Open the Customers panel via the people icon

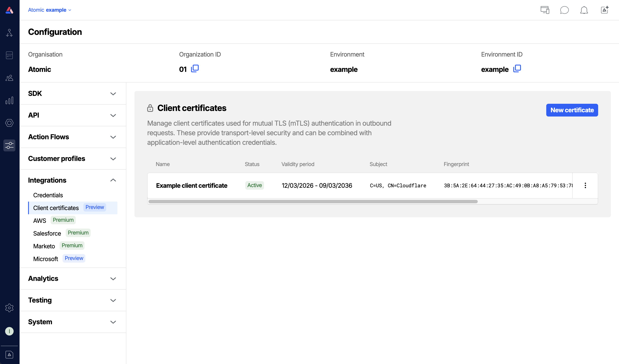(9, 78)
